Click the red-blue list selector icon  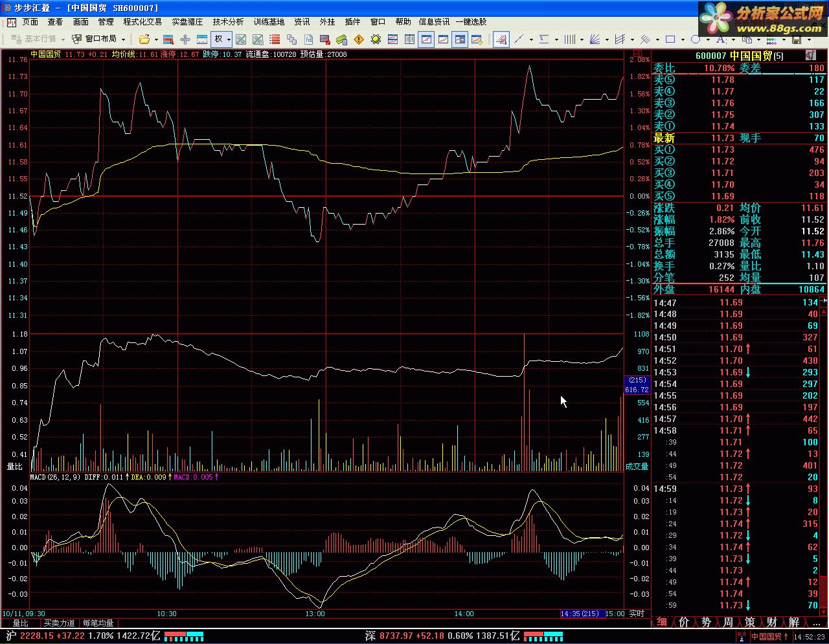click(x=168, y=39)
